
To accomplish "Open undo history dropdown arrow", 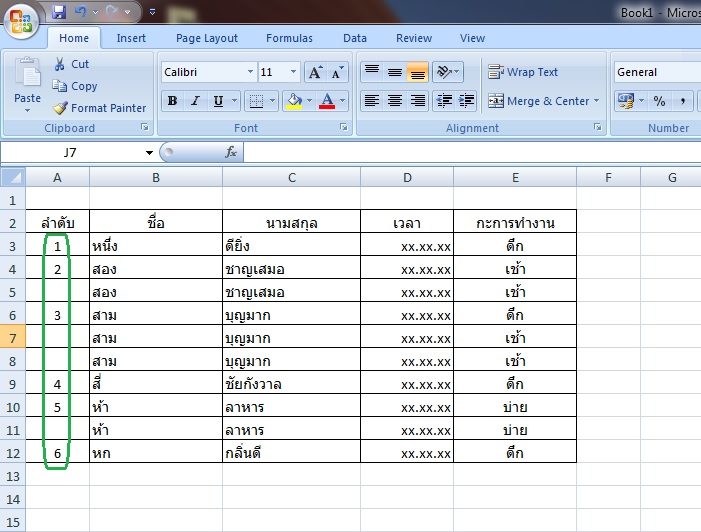I will (x=95, y=12).
